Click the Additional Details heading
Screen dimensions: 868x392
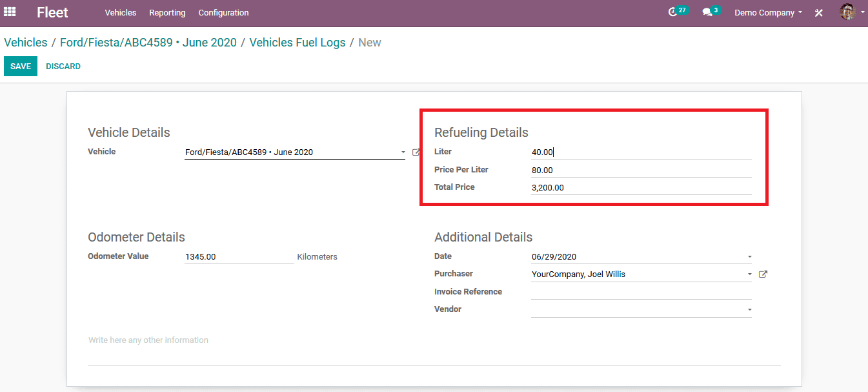pos(483,237)
